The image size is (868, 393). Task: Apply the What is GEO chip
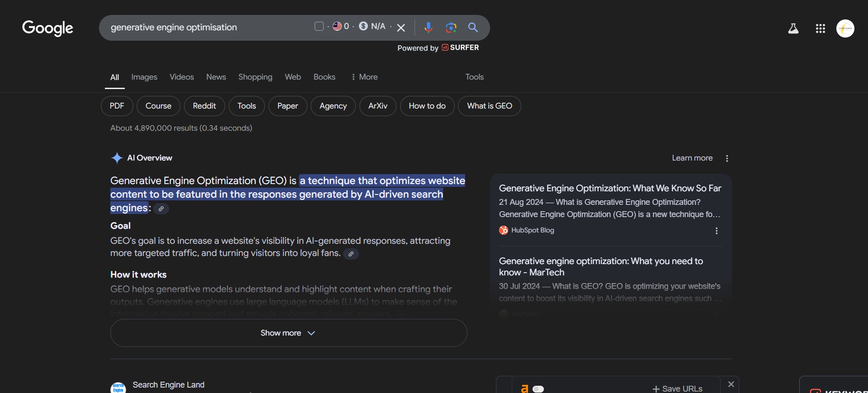(490, 106)
